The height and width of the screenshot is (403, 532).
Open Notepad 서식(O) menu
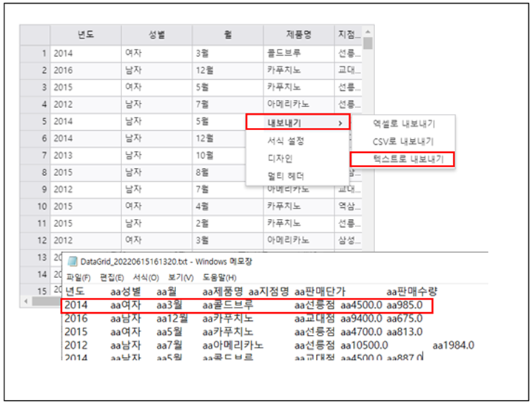coord(146,277)
